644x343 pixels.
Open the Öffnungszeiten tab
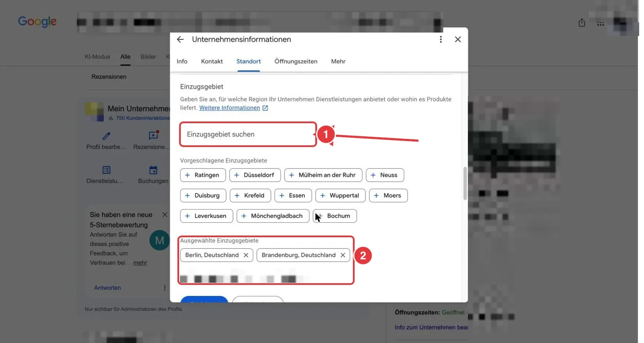tap(296, 62)
